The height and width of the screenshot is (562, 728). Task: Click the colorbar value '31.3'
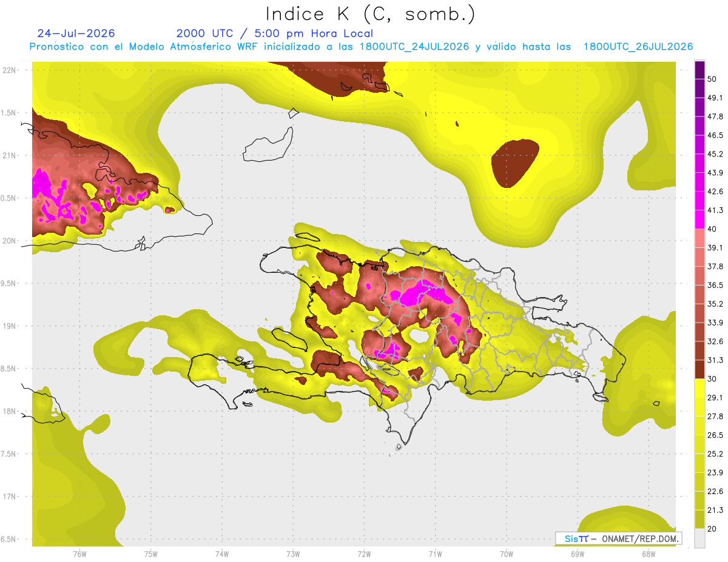pos(715,360)
